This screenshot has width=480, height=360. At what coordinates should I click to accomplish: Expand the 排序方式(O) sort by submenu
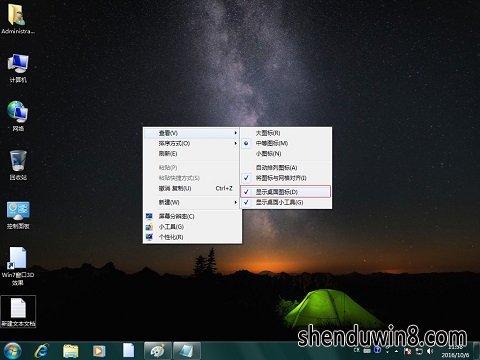point(192,143)
